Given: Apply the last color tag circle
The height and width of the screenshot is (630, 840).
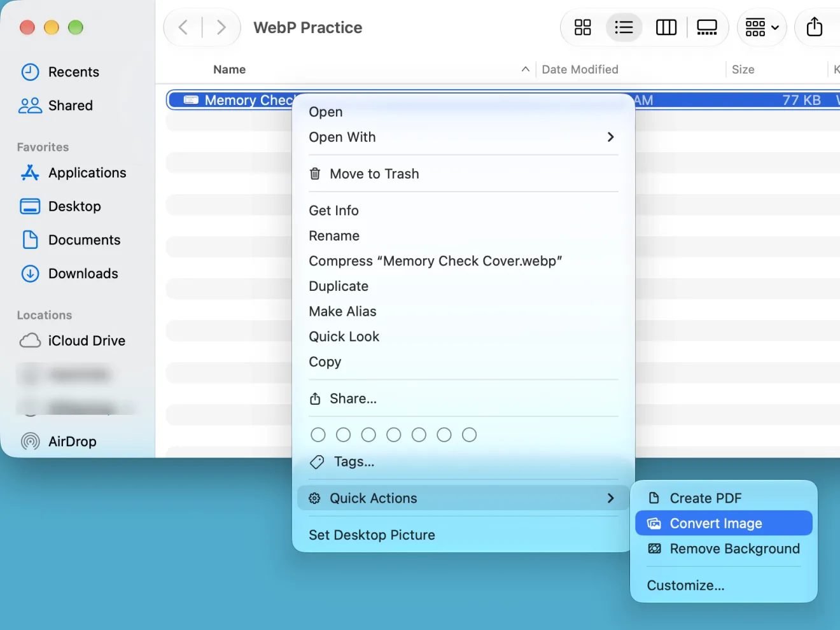Looking at the screenshot, I should coord(469,435).
